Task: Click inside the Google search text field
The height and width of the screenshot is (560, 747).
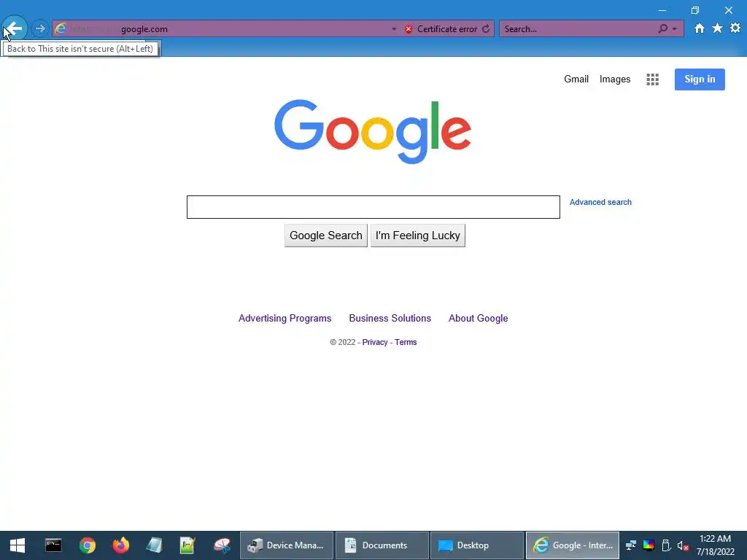Action: (373, 206)
